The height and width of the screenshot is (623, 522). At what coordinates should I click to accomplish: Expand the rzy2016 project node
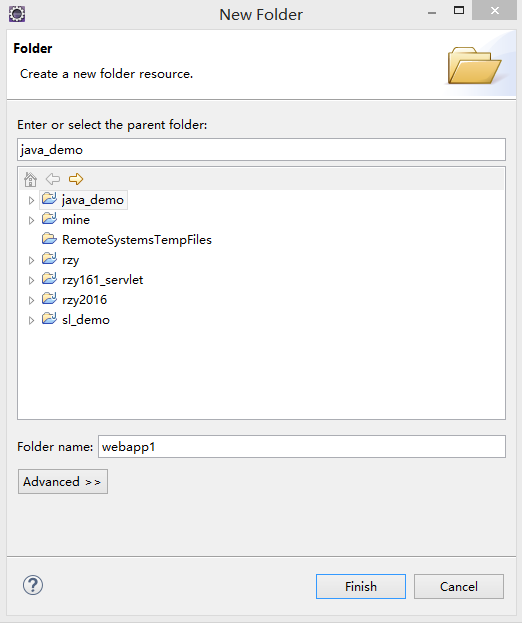pyautogui.click(x=31, y=300)
